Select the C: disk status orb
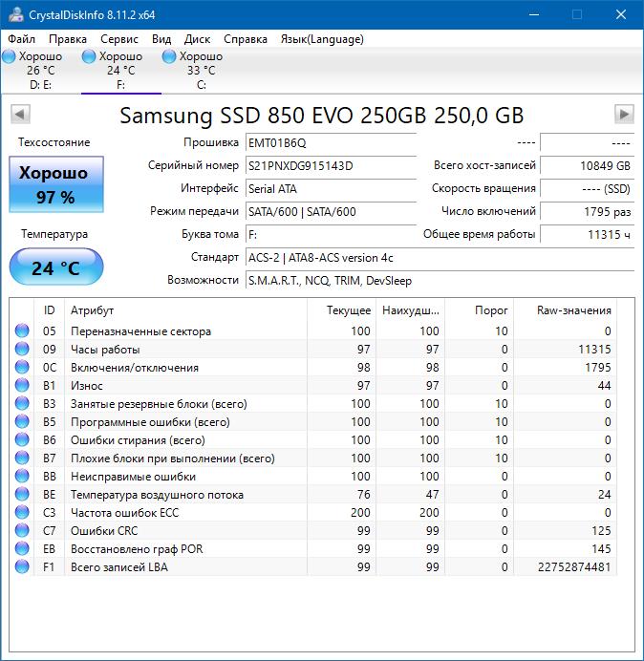 (x=169, y=56)
